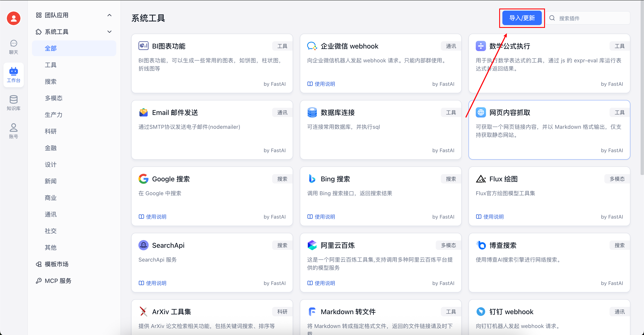Open the 账号 account section

click(x=13, y=131)
